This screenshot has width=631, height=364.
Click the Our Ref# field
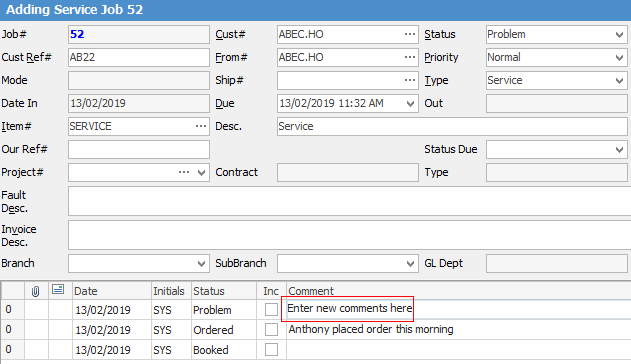coord(139,149)
